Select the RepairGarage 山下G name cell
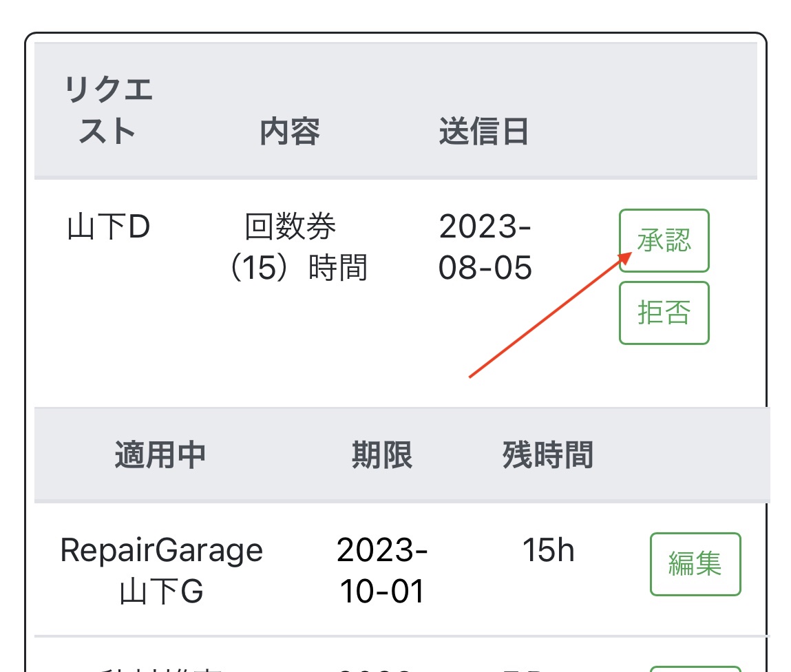The height and width of the screenshot is (672, 791). tap(162, 571)
